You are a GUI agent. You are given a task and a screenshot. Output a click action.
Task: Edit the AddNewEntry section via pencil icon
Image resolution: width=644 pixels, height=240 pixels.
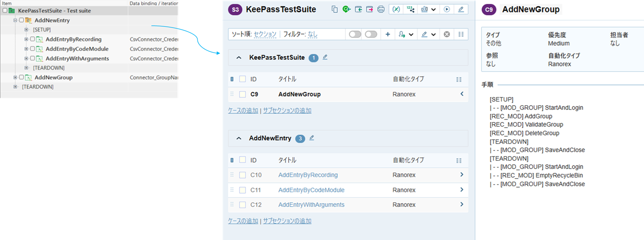[312, 138]
